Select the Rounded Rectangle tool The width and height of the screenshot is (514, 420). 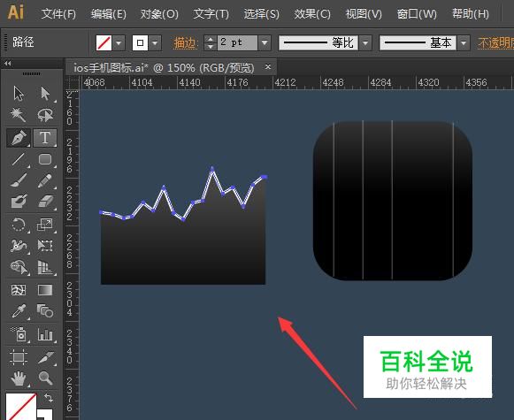point(45,159)
